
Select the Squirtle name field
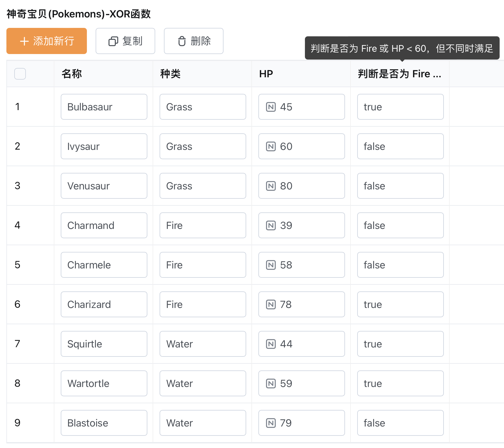tap(104, 344)
